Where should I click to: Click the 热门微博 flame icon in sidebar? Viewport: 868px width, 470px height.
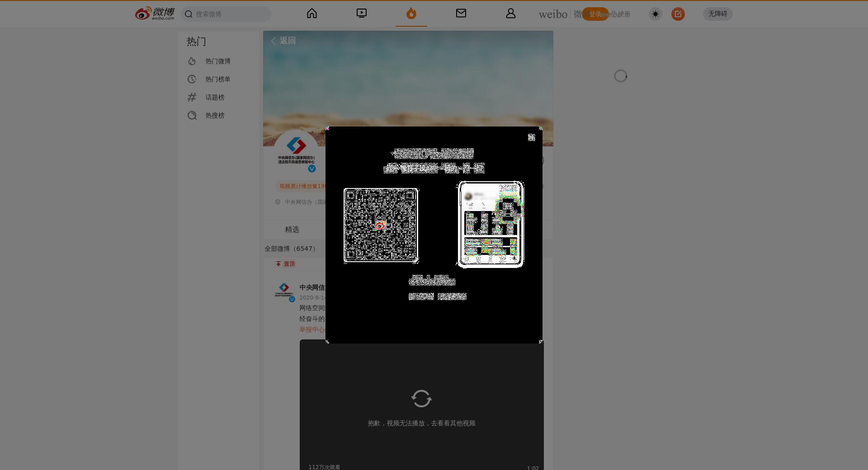point(192,61)
